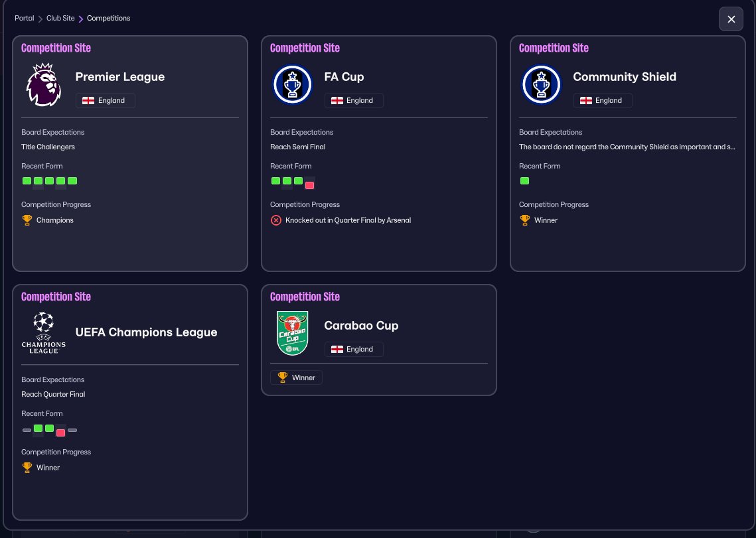Go to Club Site in the breadcrumb
This screenshot has width=756, height=538.
[60, 19]
